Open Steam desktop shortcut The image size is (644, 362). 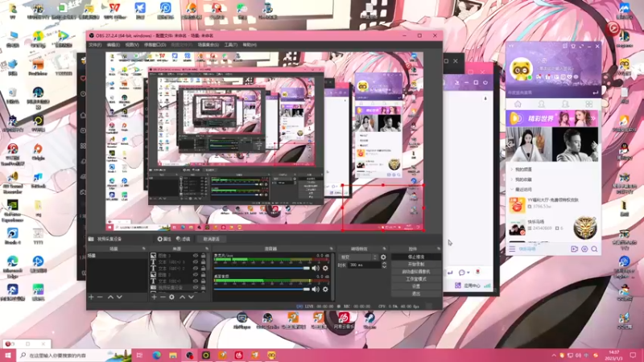coord(369,320)
